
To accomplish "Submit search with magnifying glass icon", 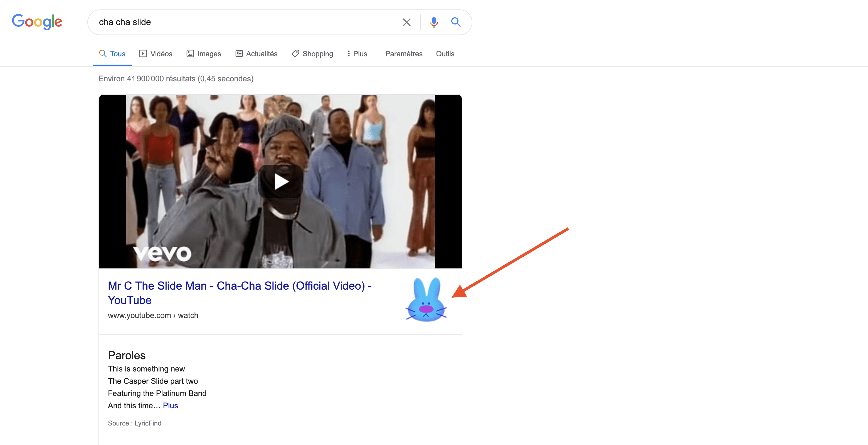I will (x=456, y=22).
